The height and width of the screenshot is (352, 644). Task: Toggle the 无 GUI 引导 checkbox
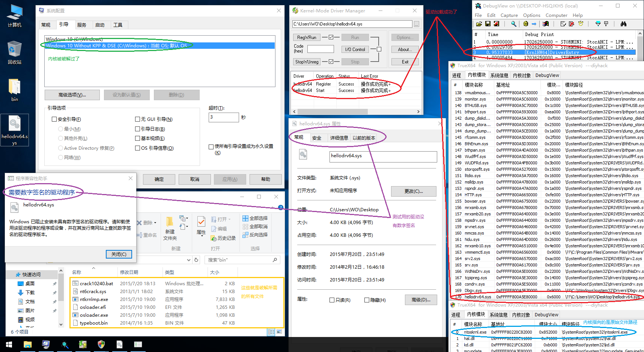[137, 119]
